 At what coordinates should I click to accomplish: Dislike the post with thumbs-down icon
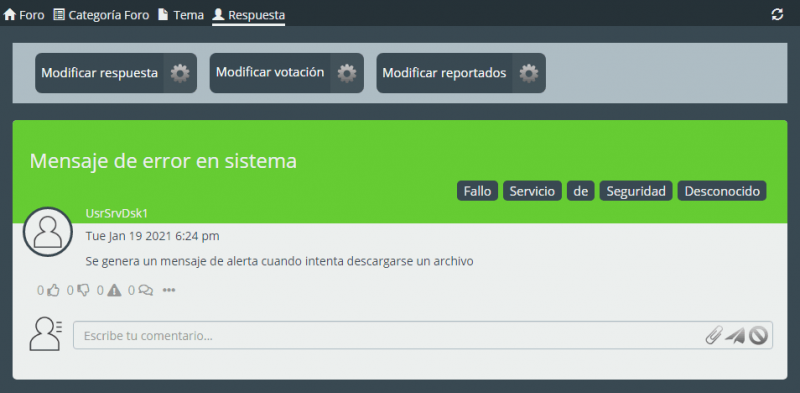point(84,290)
